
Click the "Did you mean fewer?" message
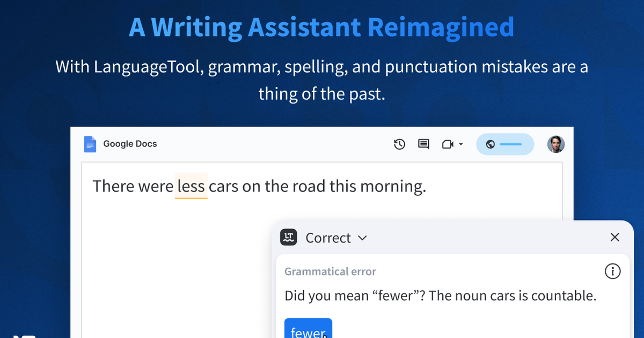pyautogui.click(x=440, y=296)
